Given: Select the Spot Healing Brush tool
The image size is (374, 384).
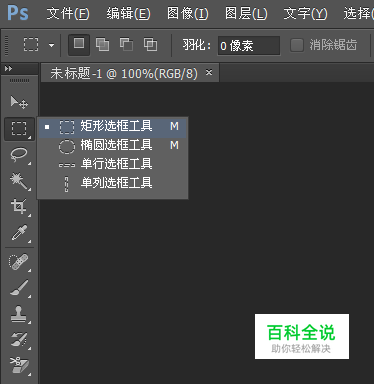Looking at the screenshot, I should tap(19, 262).
